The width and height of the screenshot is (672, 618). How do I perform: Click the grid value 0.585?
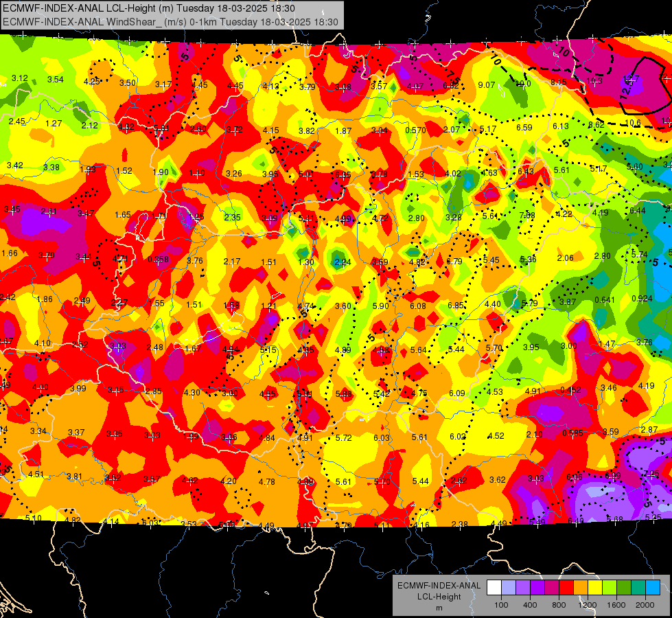pyautogui.click(x=572, y=433)
